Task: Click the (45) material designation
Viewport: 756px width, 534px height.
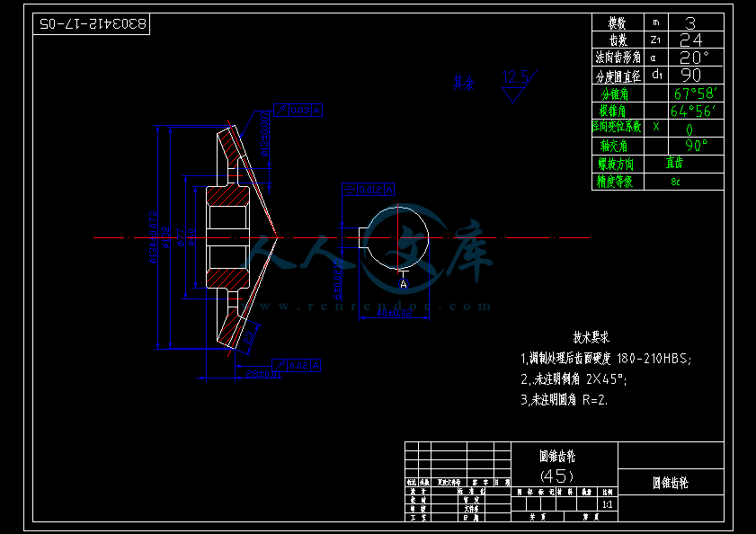Action: 556,476
